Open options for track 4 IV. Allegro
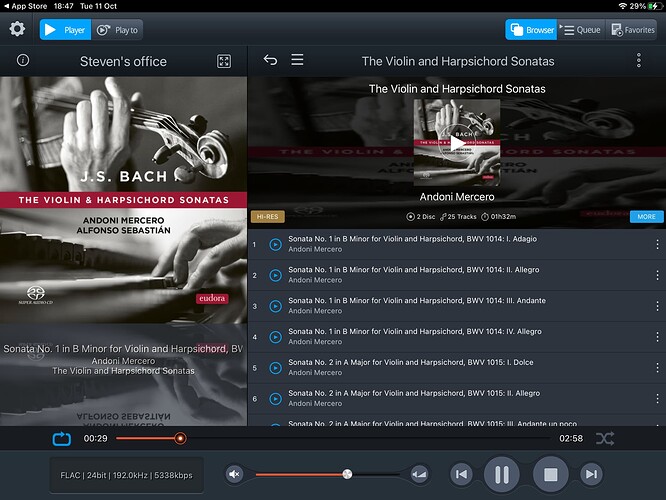The width and height of the screenshot is (666, 500). (657, 337)
